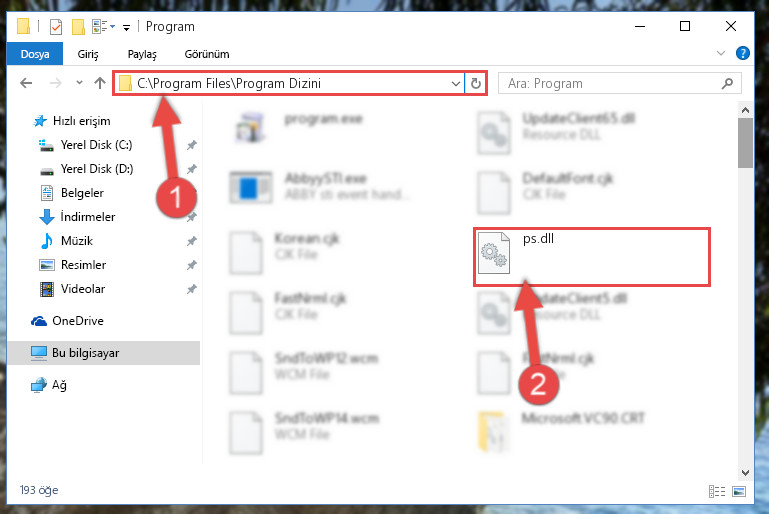
Task: Click the search magnifier icon
Action: pyautogui.click(x=727, y=83)
